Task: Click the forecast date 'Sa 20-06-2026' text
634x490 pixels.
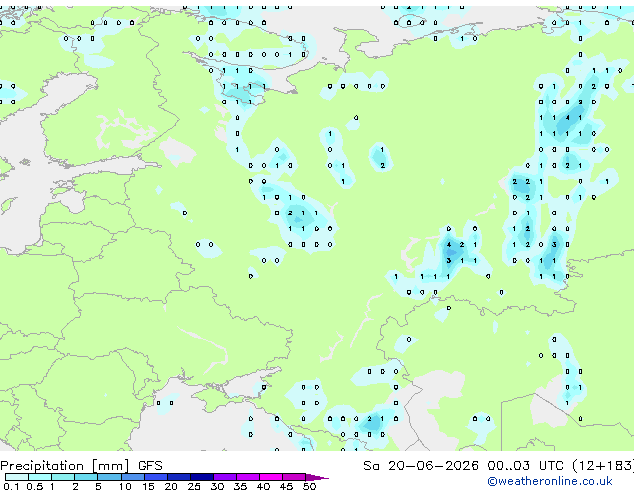Action: [x=421, y=466]
